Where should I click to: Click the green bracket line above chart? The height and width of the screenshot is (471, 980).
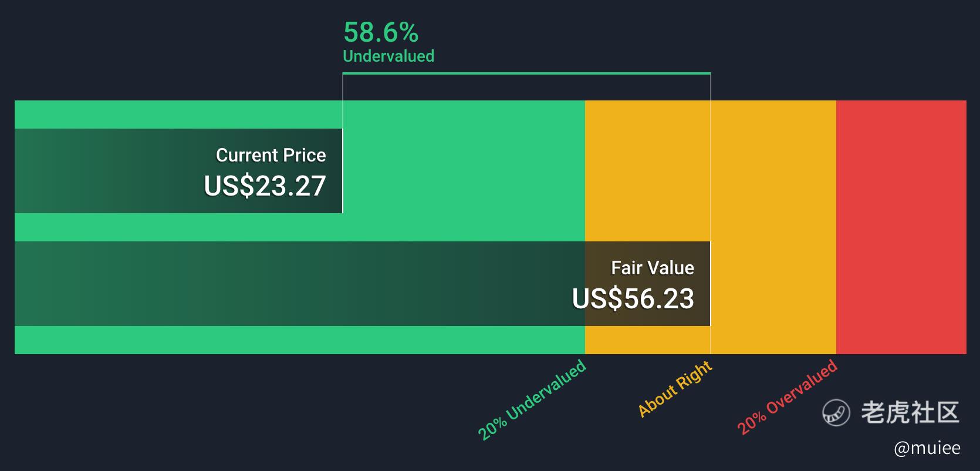526,73
